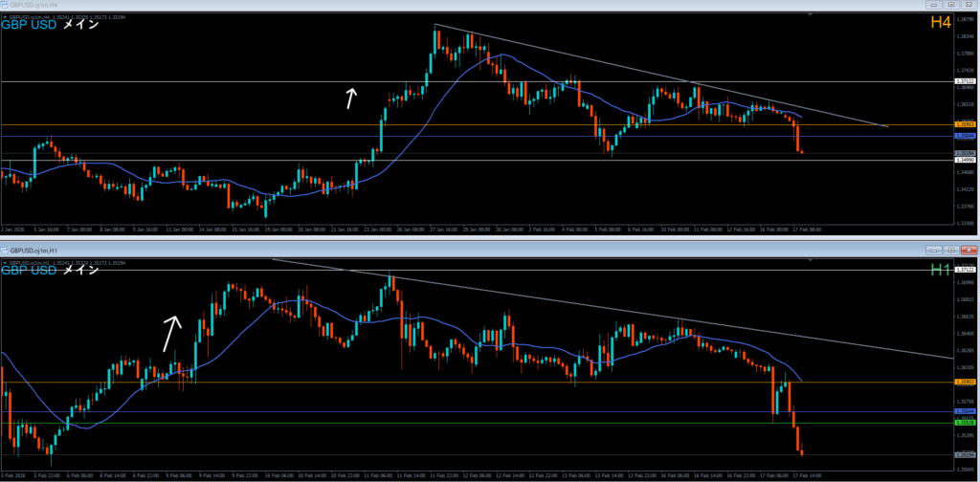Select the orange price label on H4 axis
The width and height of the screenshot is (980, 482).
(x=965, y=125)
